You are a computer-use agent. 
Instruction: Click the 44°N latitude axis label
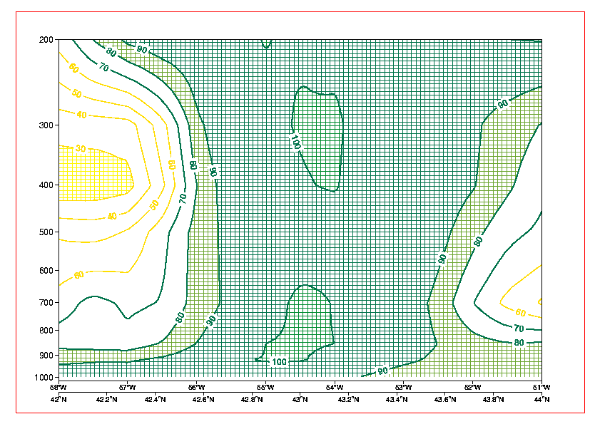tap(541, 399)
